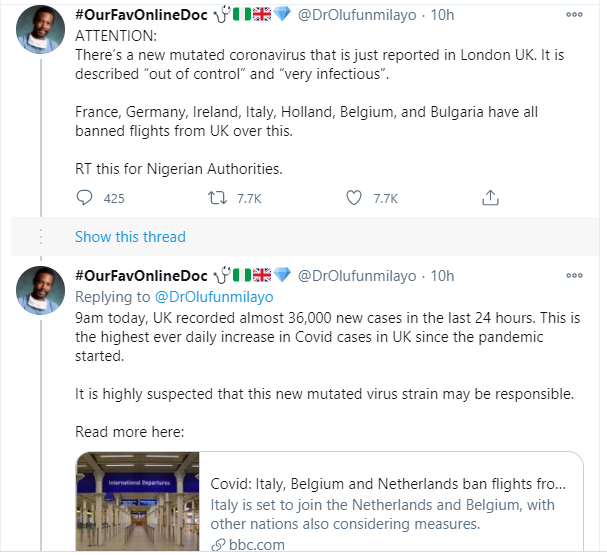This screenshot has width=607, height=555.
Task: Click the bbc.com link icon in card
Action: [218, 545]
